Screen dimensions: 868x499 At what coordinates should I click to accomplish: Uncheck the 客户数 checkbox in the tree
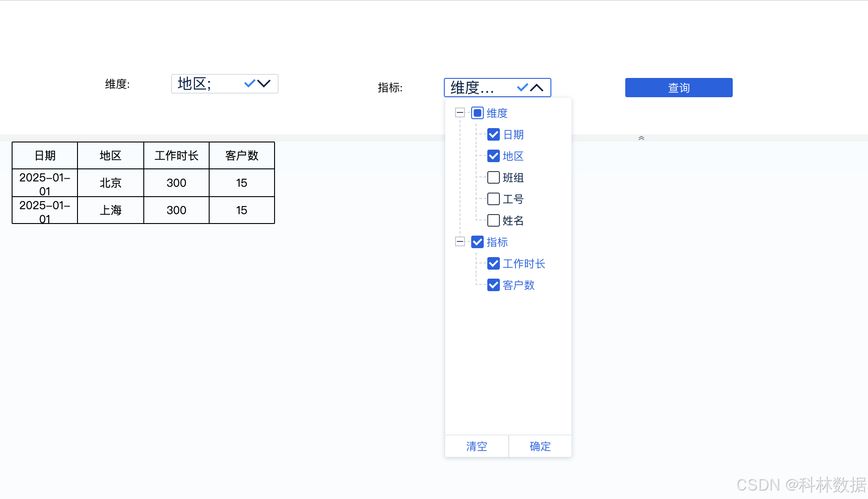click(x=493, y=285)
